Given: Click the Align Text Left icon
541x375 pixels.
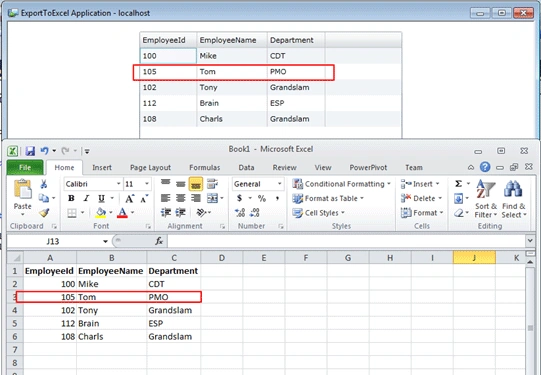Looking at the screenshot, I should [x=166, y=198].
